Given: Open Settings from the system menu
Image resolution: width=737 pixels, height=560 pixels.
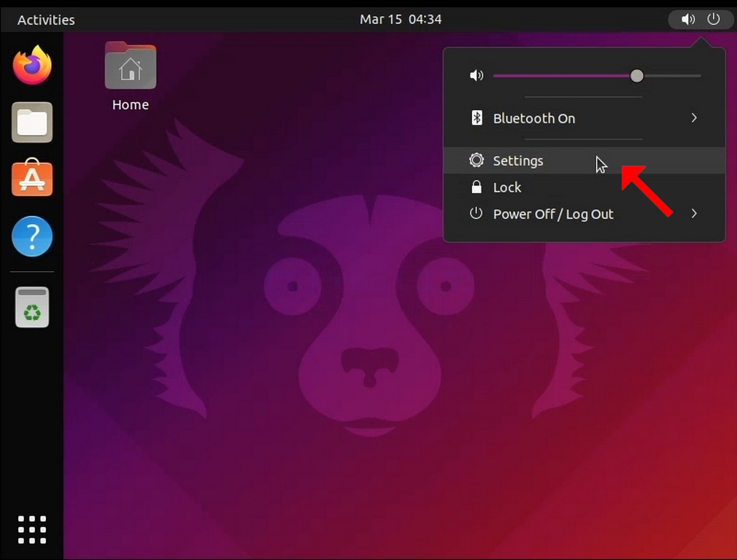Looking at the screenshot, I should (x=584, y=160).
